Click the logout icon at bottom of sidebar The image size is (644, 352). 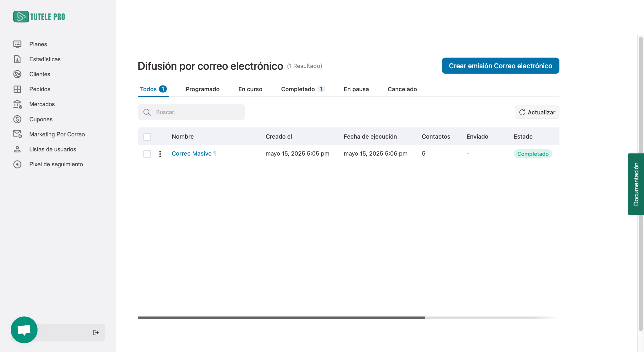point(96,333)
